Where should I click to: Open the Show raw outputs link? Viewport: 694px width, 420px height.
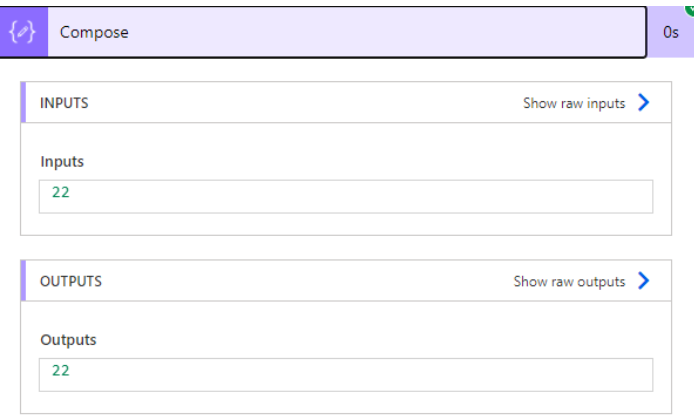click(x=569, y=281)
